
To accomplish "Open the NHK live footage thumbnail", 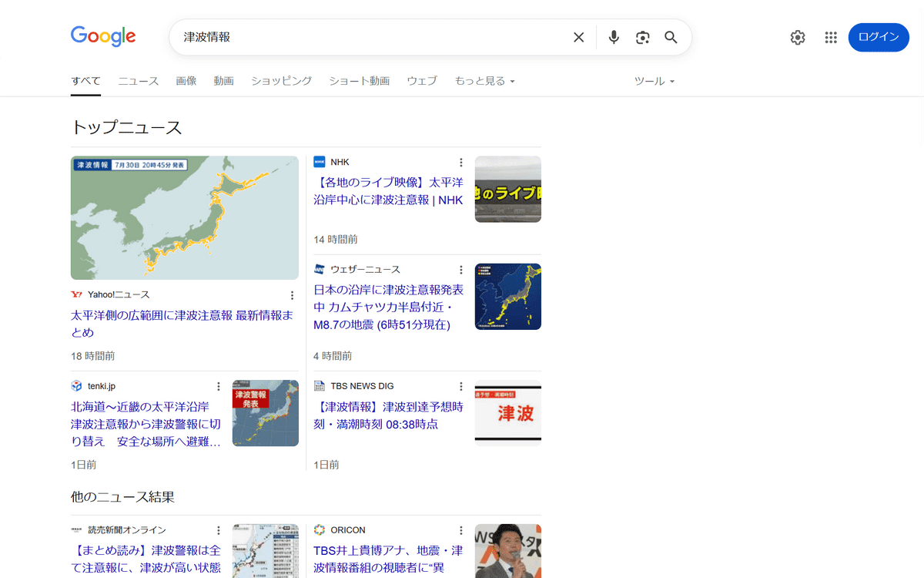I will [508, 190].
